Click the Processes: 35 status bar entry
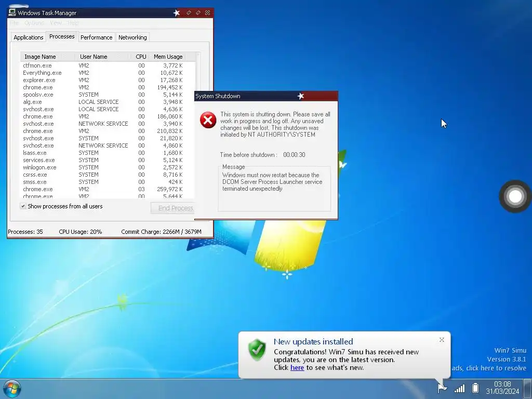This screenshot has height=399, width=532. click(x=25, y=232)
